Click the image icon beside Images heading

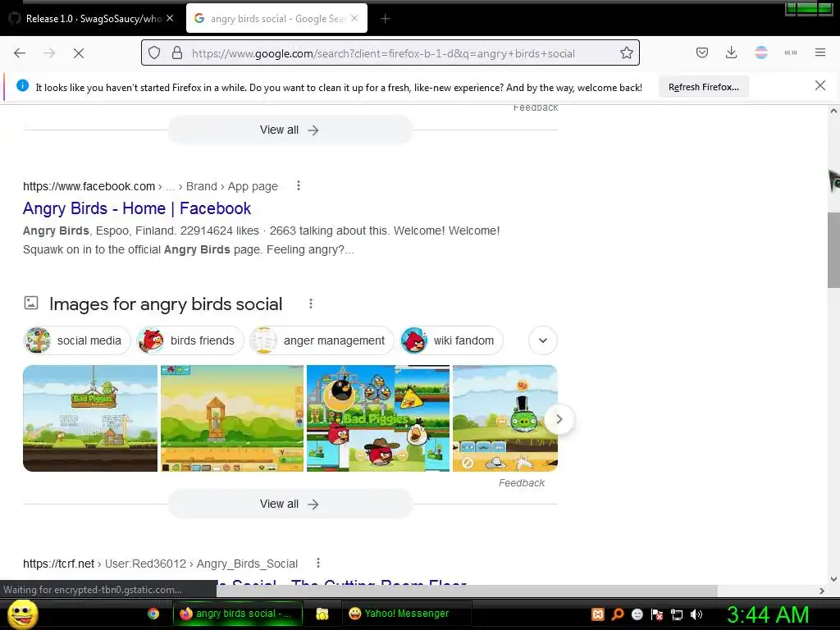tap(31, 304)
